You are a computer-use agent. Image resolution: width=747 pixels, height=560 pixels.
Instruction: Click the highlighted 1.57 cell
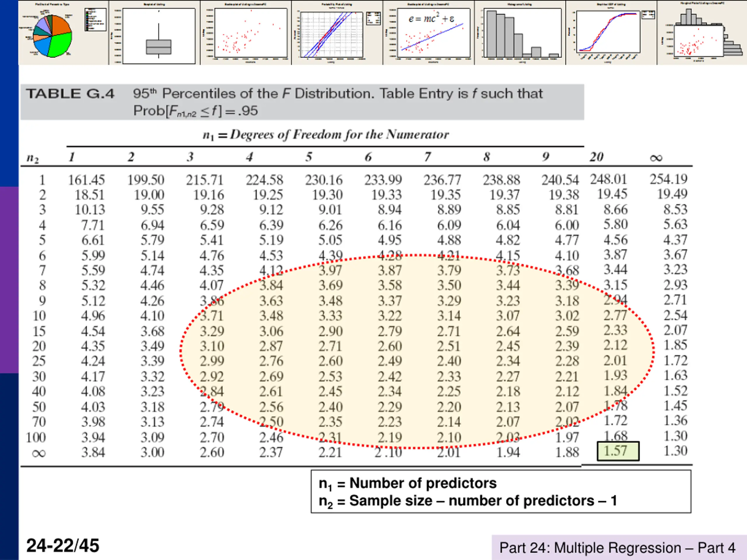pyautogui.click(x=618, y=451)
